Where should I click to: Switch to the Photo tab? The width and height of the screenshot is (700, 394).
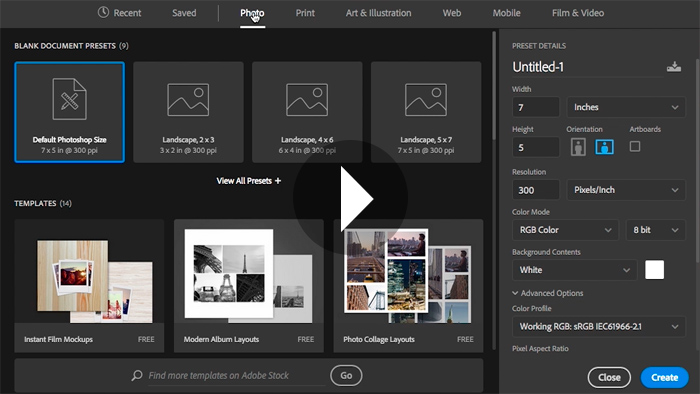[x=252, y=13]
